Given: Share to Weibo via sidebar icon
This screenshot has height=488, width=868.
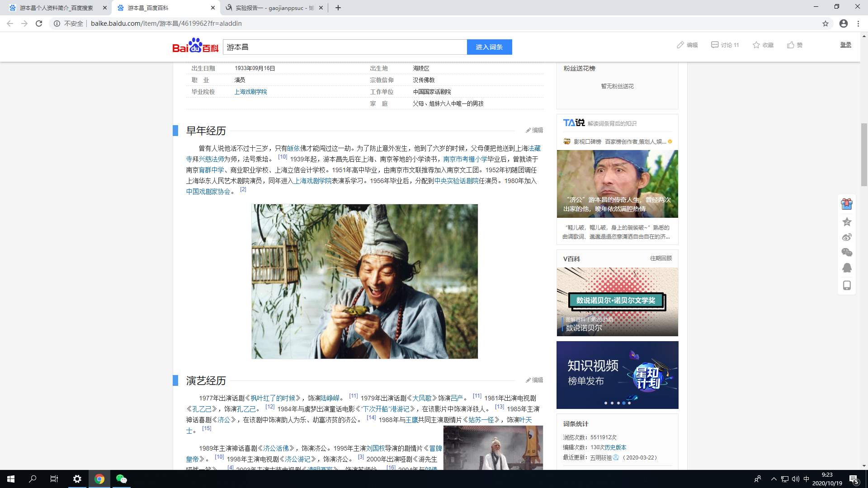Looking at the screenshot, I should 847,237.
